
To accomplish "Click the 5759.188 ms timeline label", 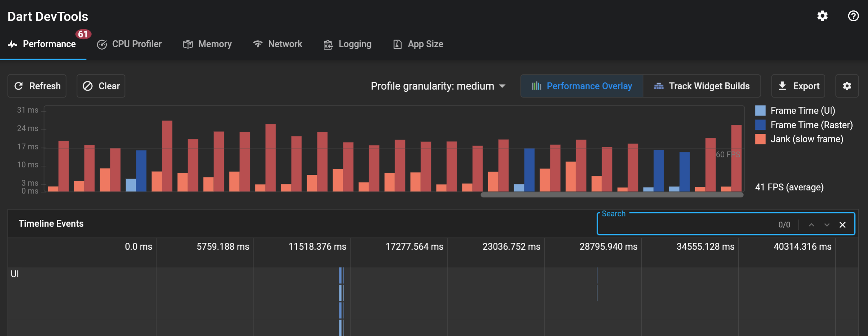I will pyautogui.click(x=223, y=246).
